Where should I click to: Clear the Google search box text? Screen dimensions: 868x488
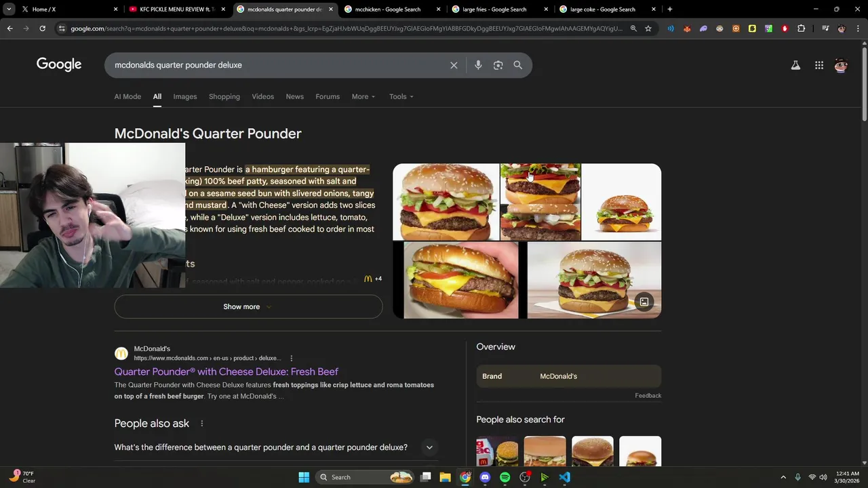click(x=454, y=65)
